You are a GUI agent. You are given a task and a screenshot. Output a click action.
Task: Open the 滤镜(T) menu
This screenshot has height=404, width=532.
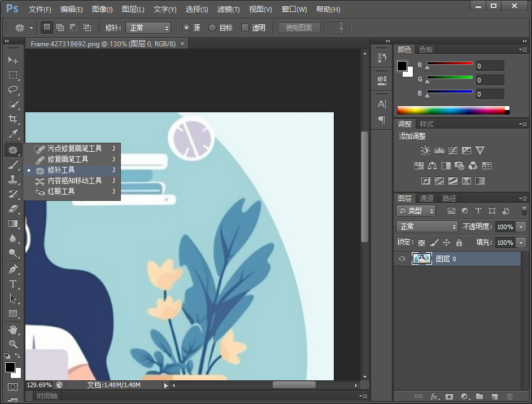(228, 10)
